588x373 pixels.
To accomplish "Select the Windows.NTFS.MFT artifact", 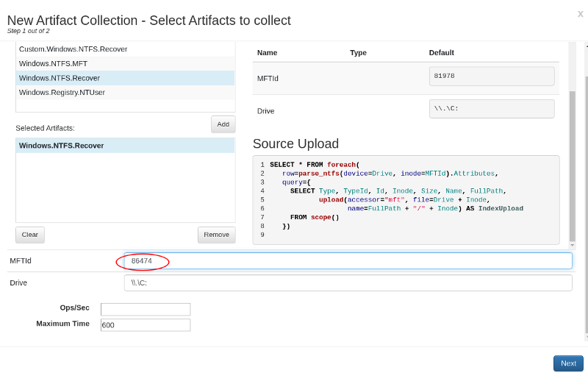I will pos(53,63).
